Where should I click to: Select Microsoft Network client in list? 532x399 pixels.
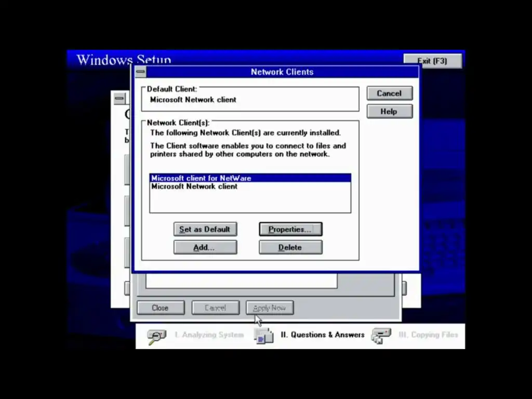pyautogui.click(x=250, y=187)
